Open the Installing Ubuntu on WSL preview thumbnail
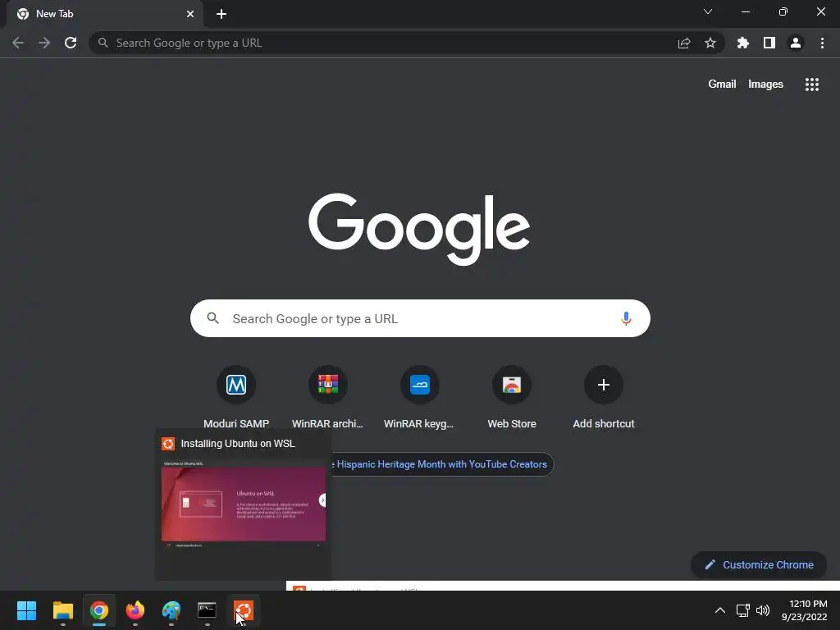Image resolution: width=840 pixels, height=630 pixels. click(x=243, y=504)
